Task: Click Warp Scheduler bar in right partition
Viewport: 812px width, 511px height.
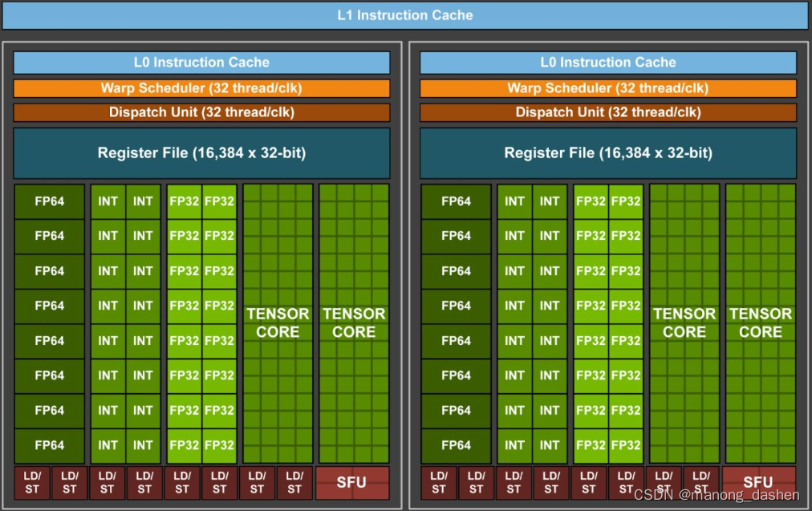Action: [x=608, y=88]
